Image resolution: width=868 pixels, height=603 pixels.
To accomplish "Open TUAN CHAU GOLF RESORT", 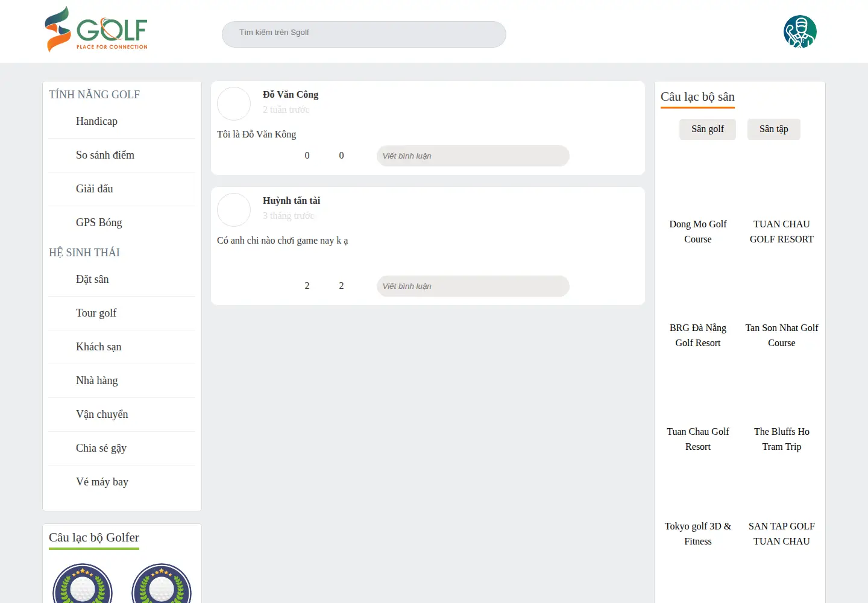I will pyautogui.click(x=782, y=232).
